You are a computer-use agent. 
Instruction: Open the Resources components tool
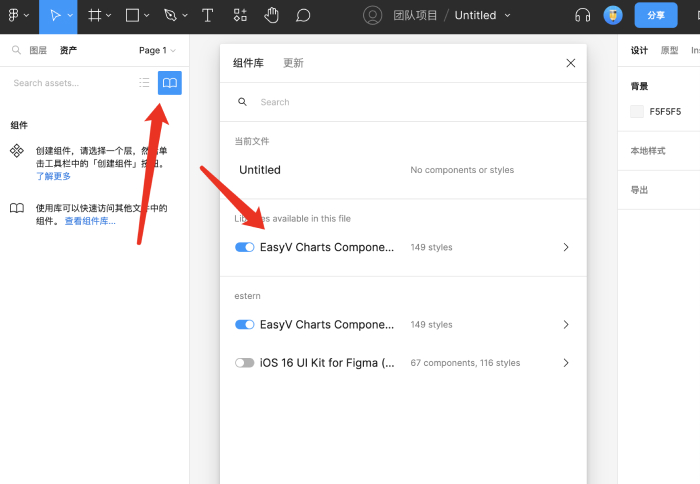[x=240, y=15]
